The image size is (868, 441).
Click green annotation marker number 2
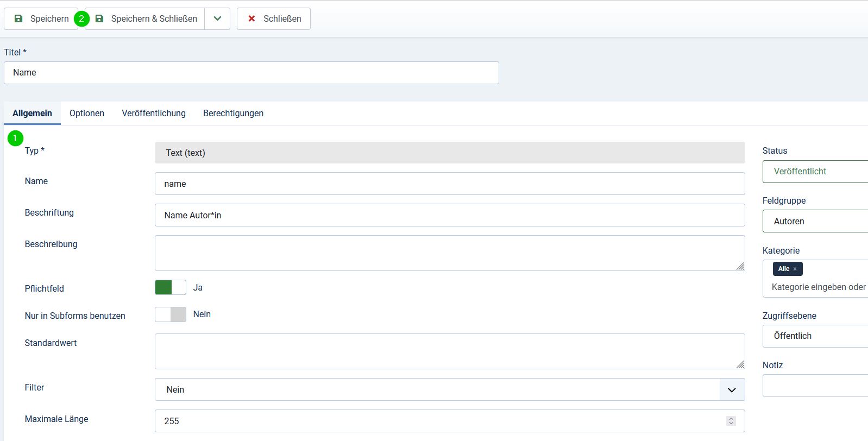pyautogui.click(x=81, y=18)
